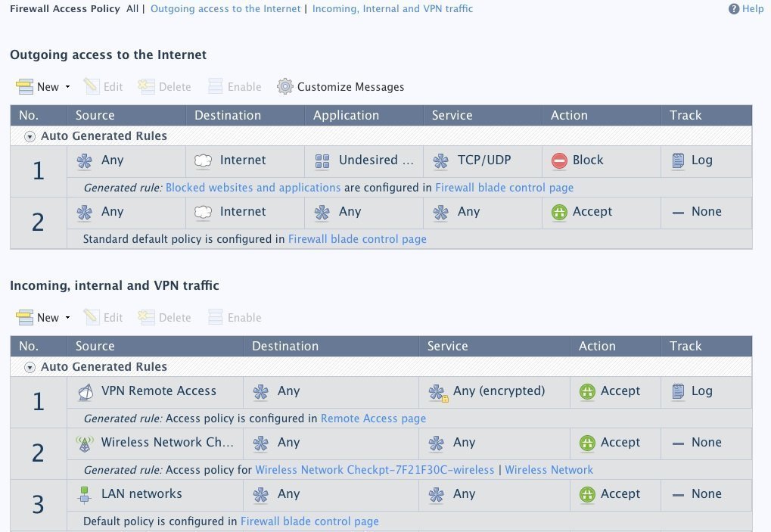Click the Undesired applications grid icon
This screenshot has height=532, width=771.
tap(322, 160)
